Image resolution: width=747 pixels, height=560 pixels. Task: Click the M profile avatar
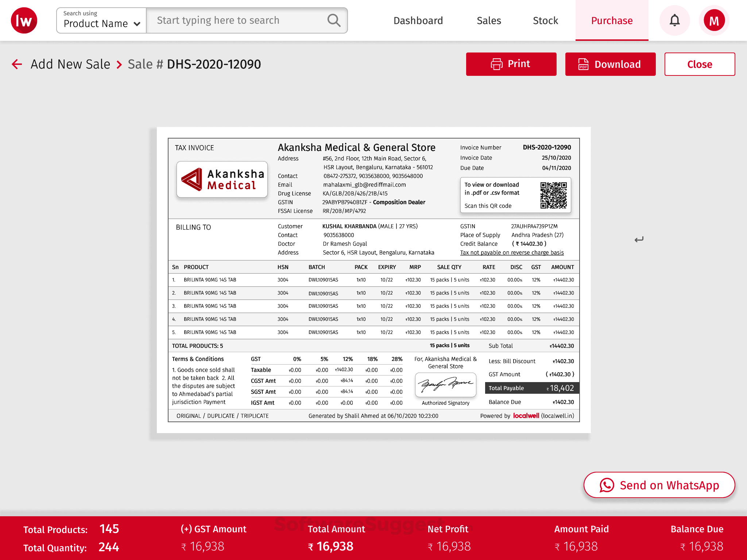coord(714,20)
